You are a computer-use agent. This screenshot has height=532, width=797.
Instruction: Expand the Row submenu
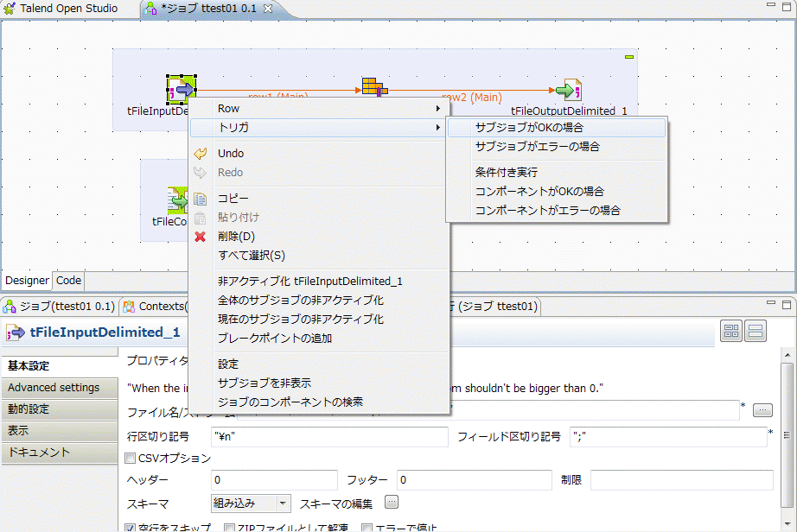click(319, 109)
